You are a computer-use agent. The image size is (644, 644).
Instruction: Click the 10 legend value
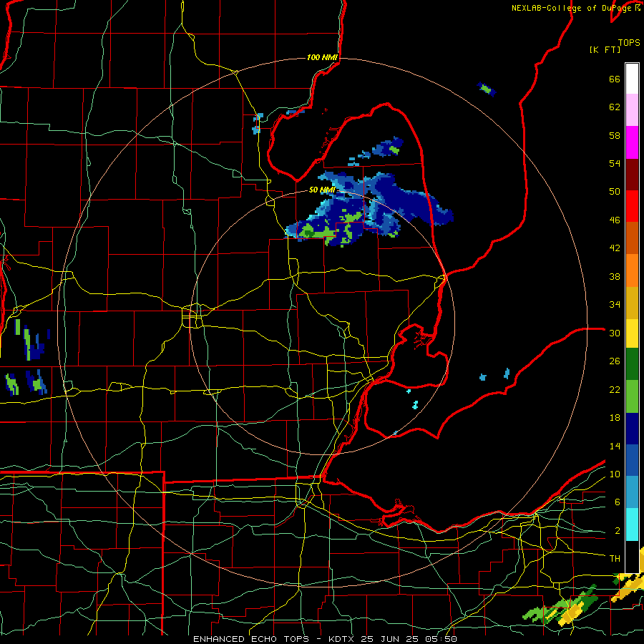click(615, 474)
